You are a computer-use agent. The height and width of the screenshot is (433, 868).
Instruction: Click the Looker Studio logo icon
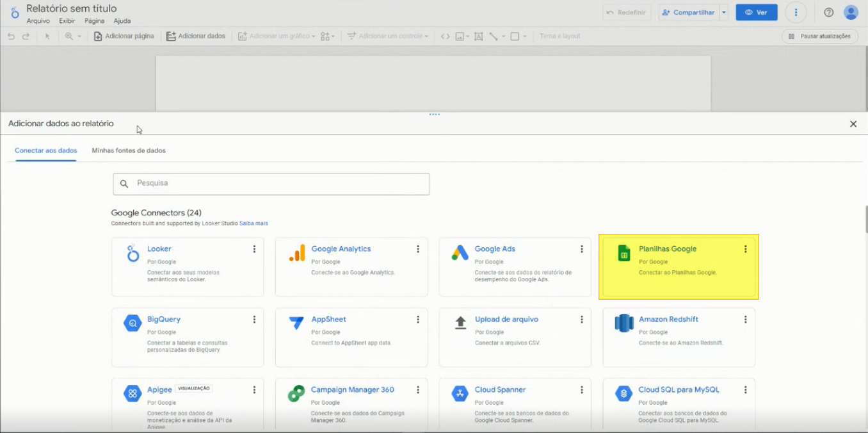click(x=15, y=12)
